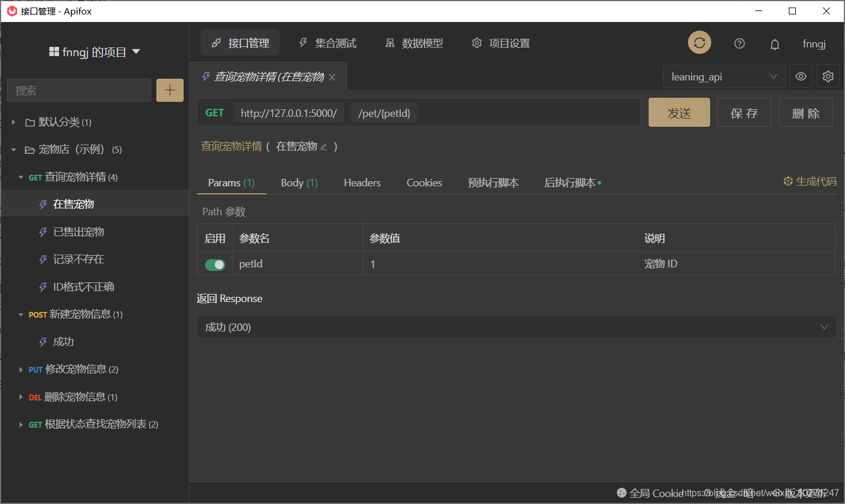845x504 pixels.
Task: Close the 查询宠物详情 tab
Action: point(332,77)
